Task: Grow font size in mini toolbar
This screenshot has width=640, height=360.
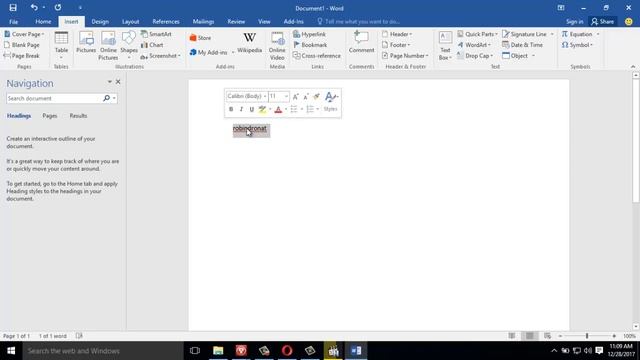Action: click(x=296, y=96)
